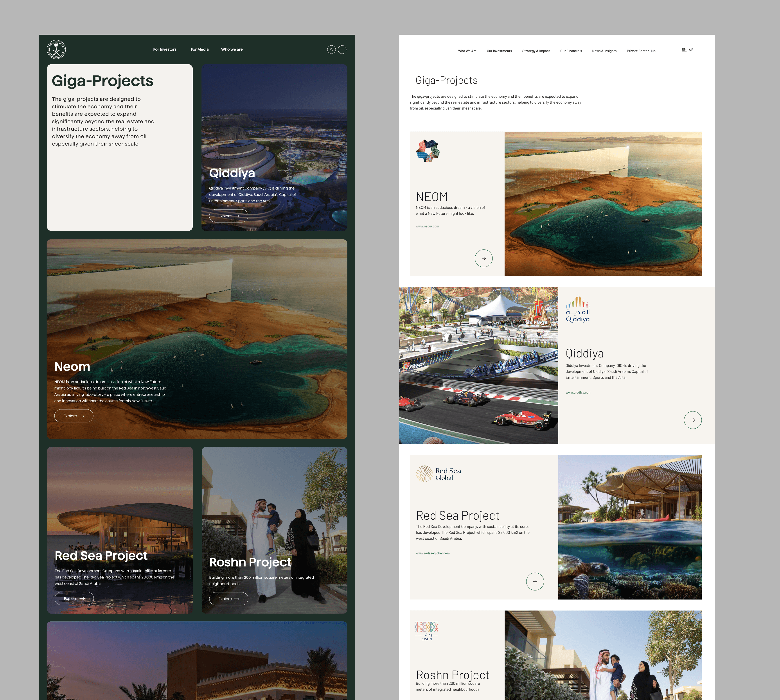Click the thin Giga-Projects heading on white page
This screenshot has height=700, width=780.
(x=447, y=80)
